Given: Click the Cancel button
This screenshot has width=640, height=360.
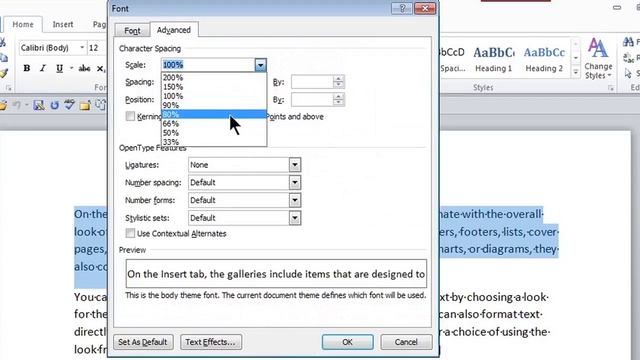Looking at the screenshot, I should coord(406,342).
